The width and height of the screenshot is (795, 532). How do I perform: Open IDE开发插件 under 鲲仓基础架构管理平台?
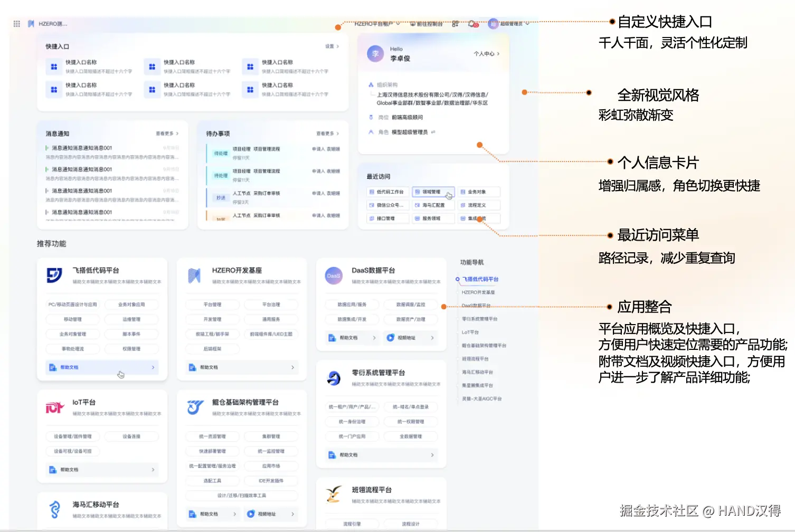pyautogui.click(x=271, y=481)
